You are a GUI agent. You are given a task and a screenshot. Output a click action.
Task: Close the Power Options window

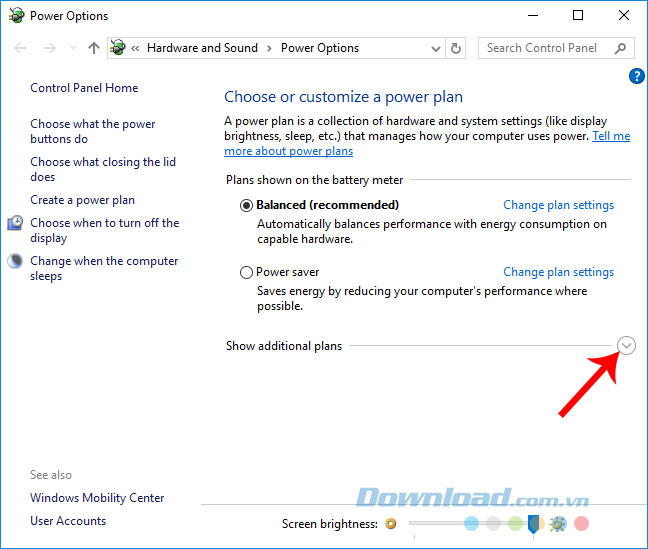624,16
